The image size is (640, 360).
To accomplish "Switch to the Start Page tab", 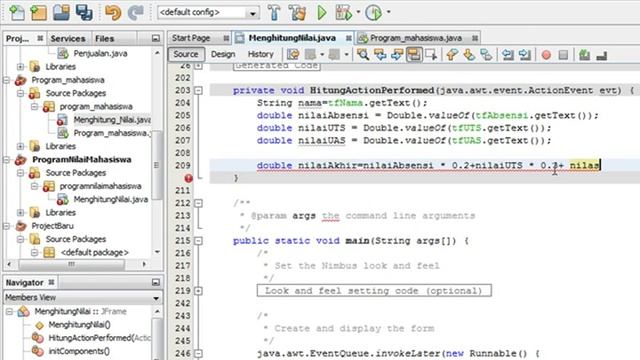I will pos(191,38).
